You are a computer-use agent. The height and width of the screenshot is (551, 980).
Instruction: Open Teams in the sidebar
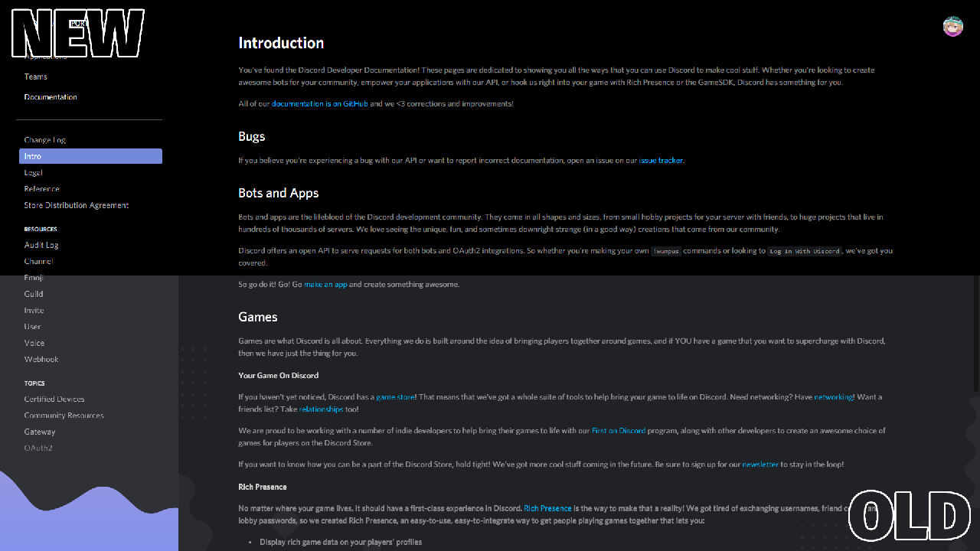[35, 77]
